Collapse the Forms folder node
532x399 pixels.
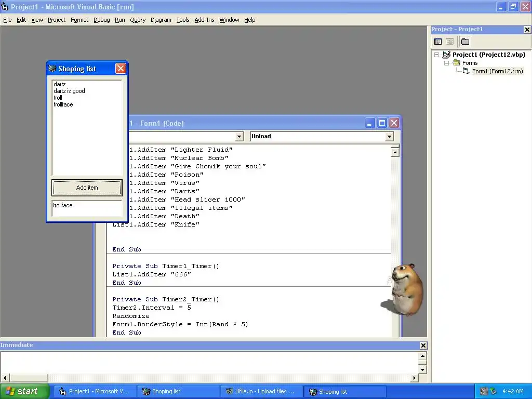[x=447, y=63]
